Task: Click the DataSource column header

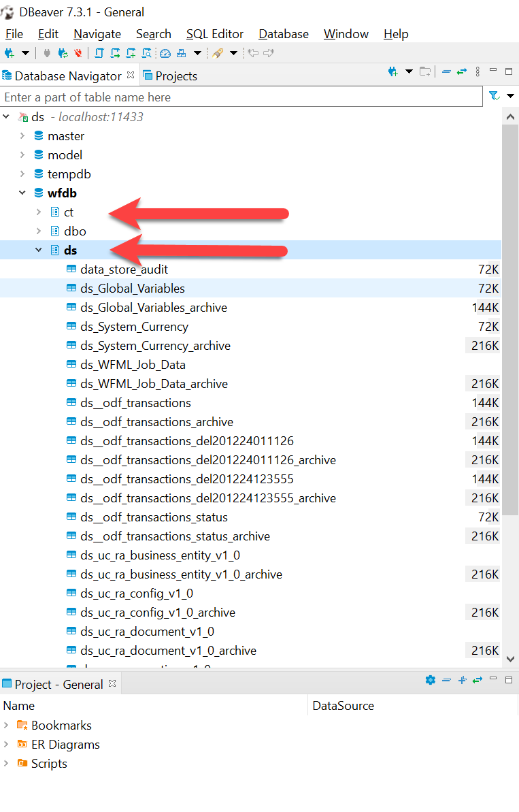Action: (x=343, y=706)
